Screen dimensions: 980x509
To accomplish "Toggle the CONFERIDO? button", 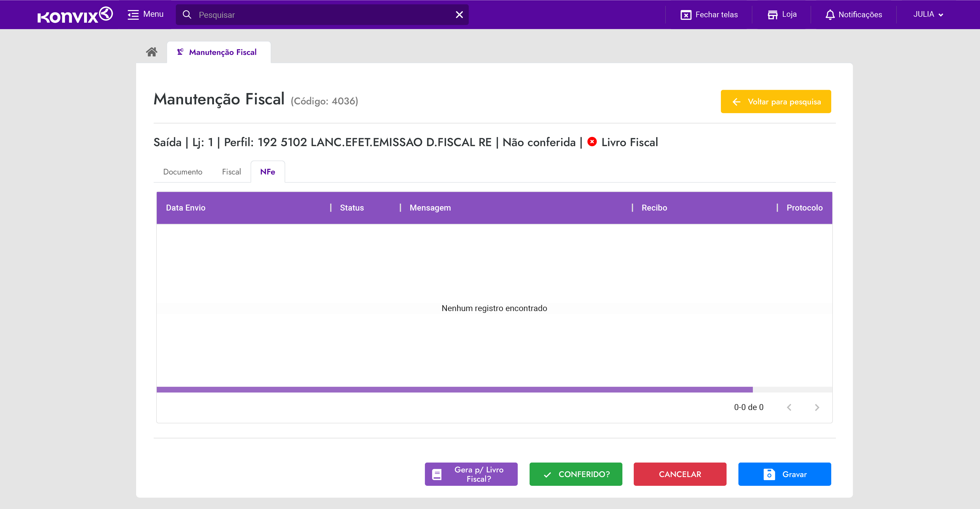I will click(x=575, y=474).
